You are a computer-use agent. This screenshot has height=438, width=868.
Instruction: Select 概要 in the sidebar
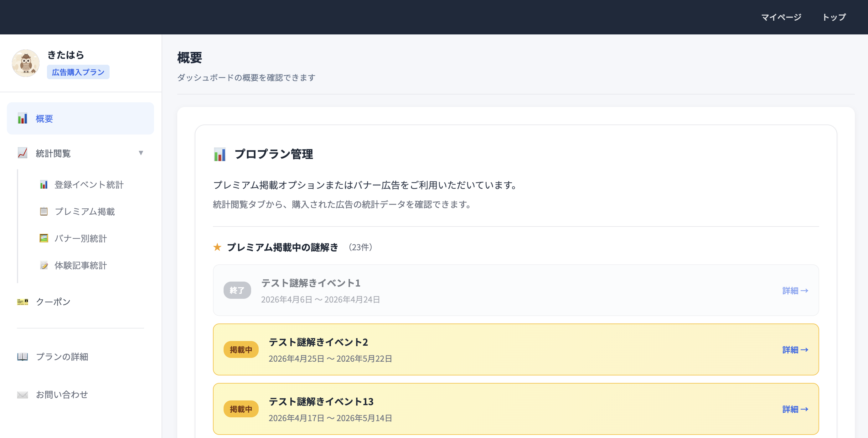[x=80, y=119]
